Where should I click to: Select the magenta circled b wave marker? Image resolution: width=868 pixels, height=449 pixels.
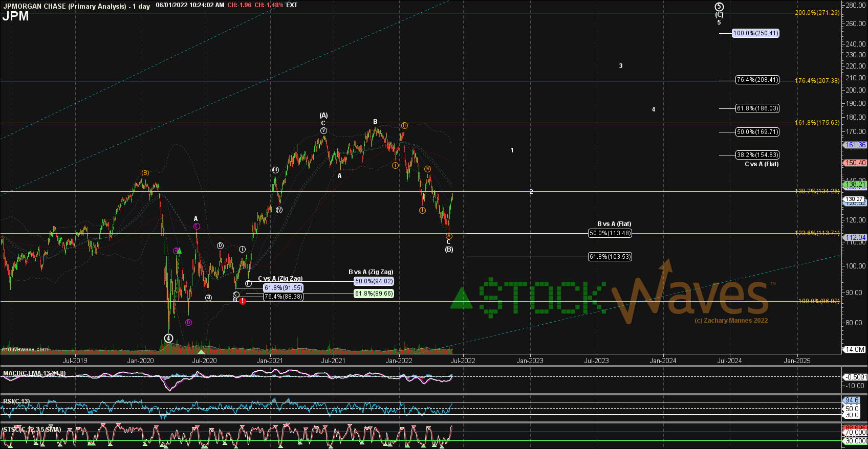tap(188, 322)
